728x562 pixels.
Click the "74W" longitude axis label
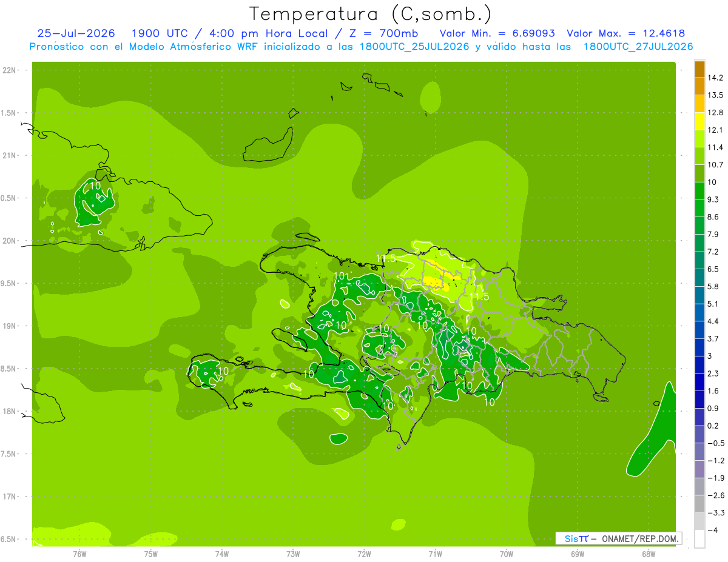point(222,554)
